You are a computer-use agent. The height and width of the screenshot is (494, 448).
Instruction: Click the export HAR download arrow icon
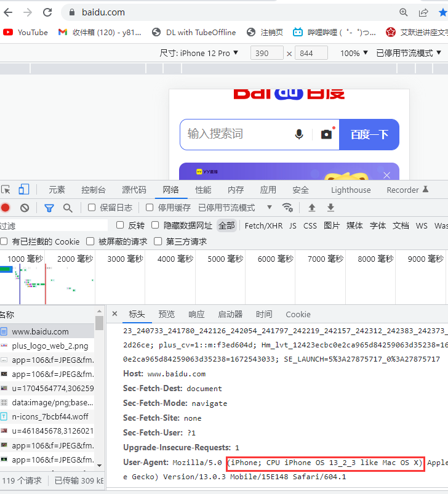pos(330,208)
